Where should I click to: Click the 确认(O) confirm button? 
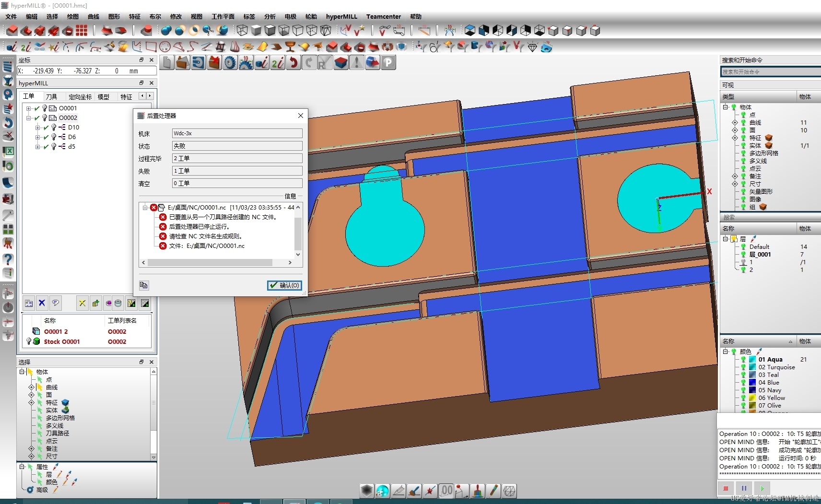[285, 285]
